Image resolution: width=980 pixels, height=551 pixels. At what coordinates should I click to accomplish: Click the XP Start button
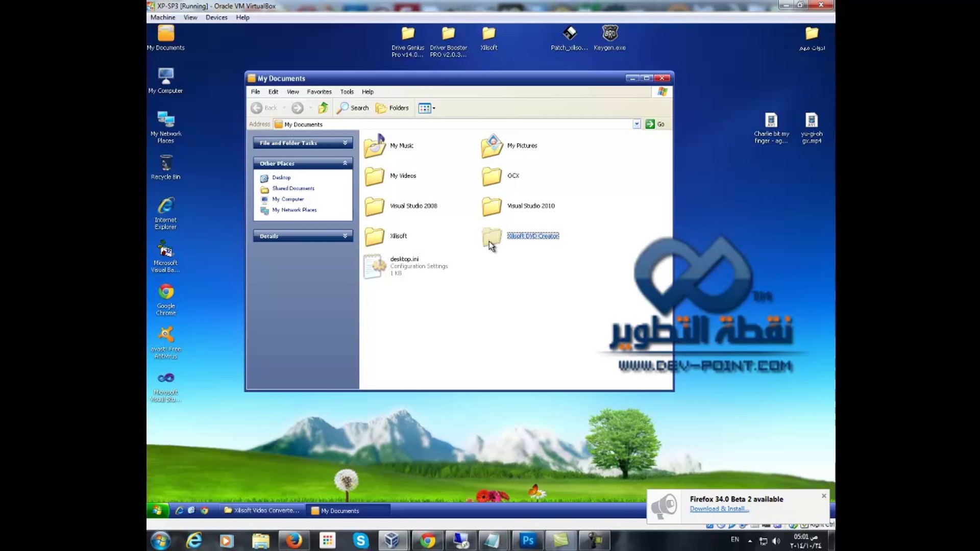[157, 510]
